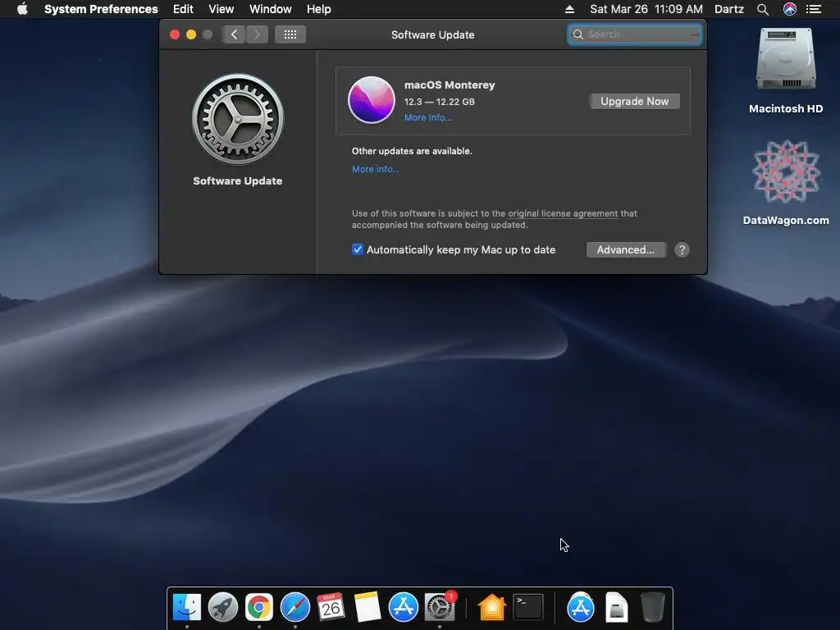Open the View menu
840x630 pixels.
tap(221, 9)
